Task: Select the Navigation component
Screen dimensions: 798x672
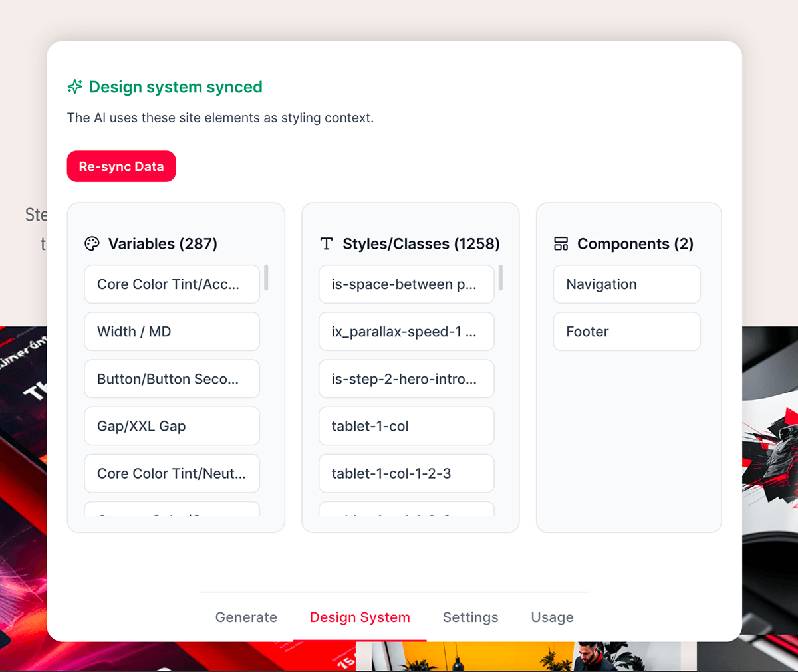Action: (626, 284)
